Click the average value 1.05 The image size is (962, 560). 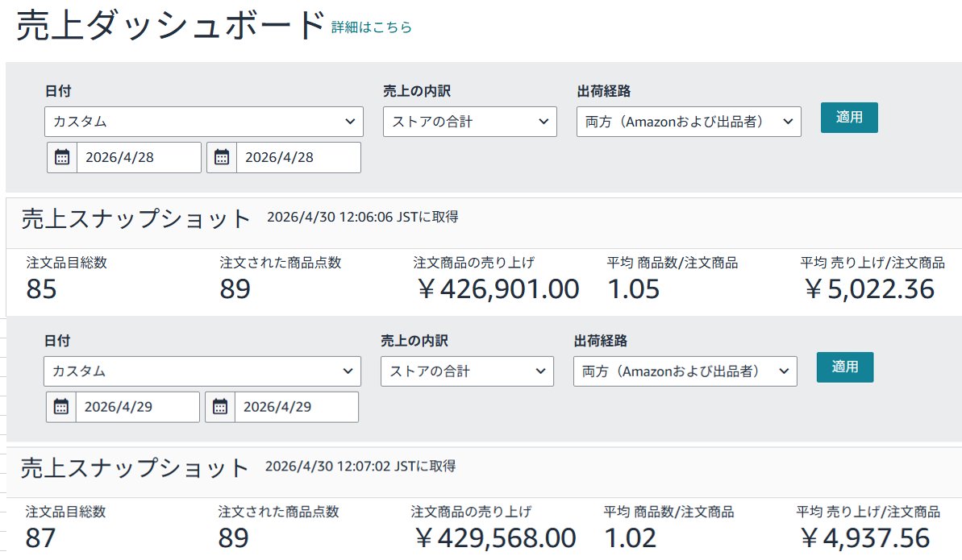[x=633, y=289]
